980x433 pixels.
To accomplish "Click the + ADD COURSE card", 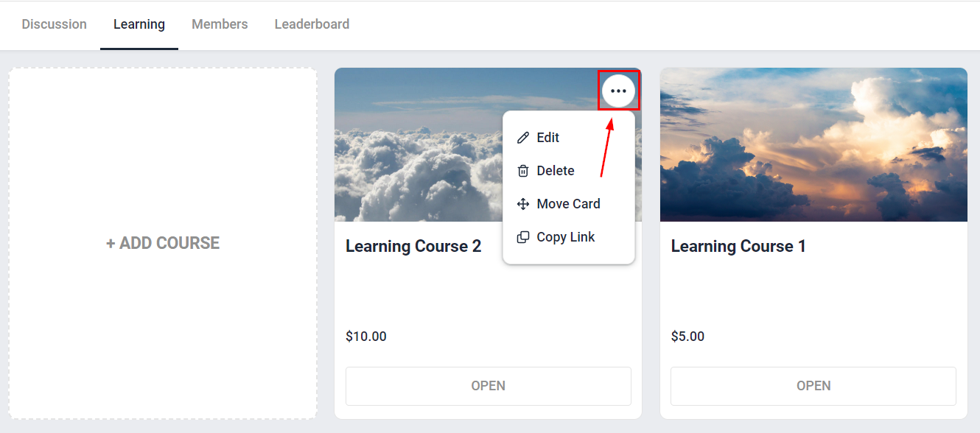I will tap(163, 243).
